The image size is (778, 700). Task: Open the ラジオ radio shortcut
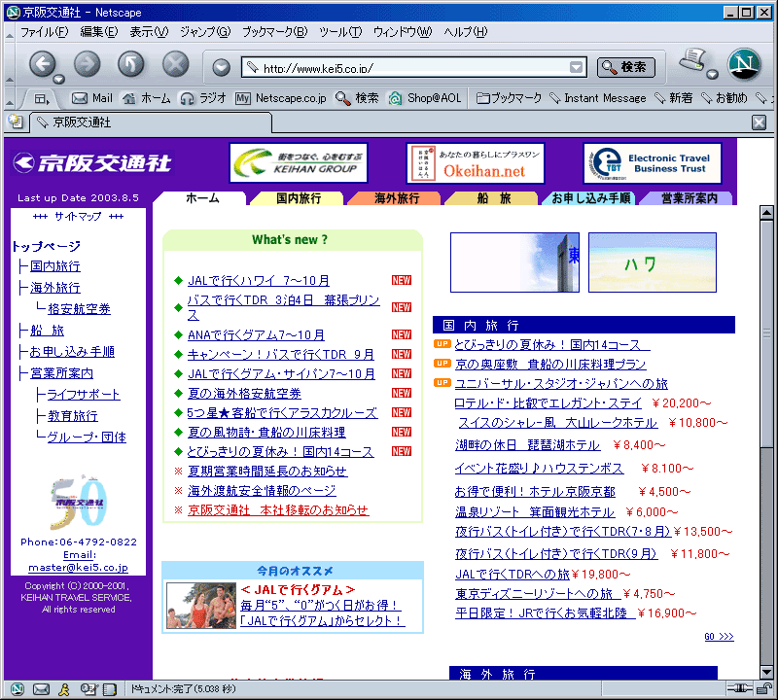click(203, 98)
